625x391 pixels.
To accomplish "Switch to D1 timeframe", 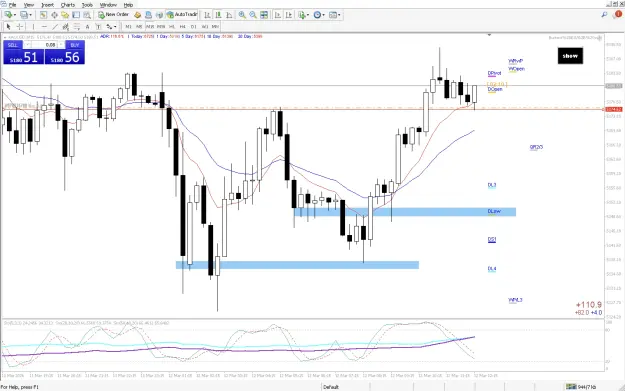I will (193, 27).
